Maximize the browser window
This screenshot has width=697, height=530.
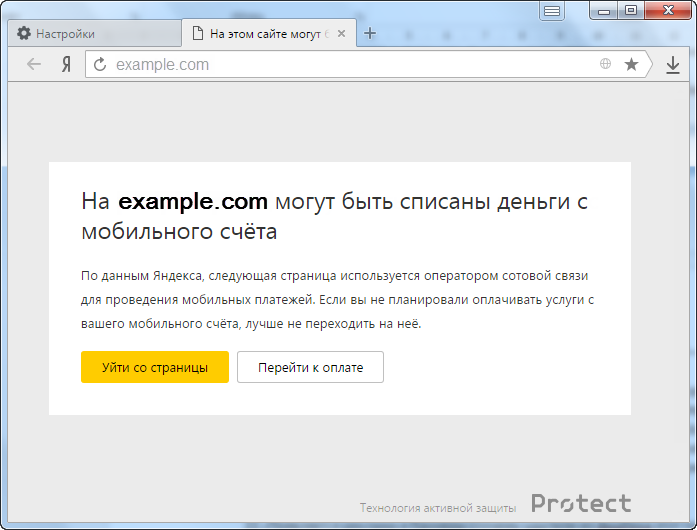point(631,10)
